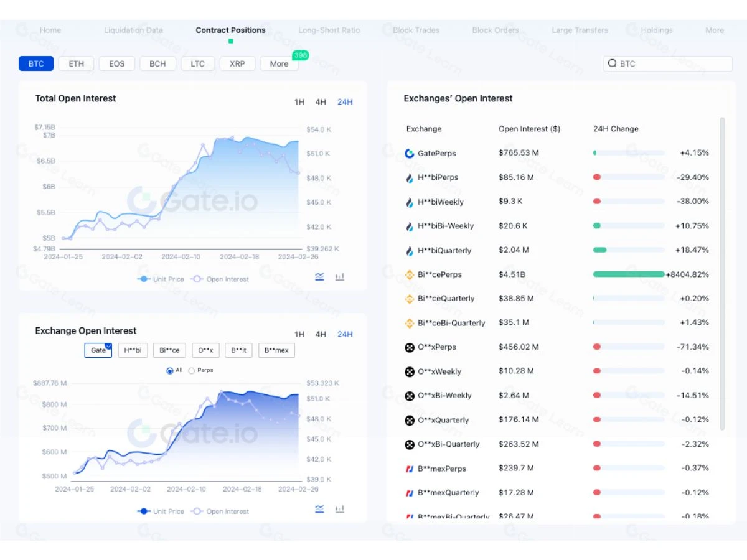This screenshot has height=560, width=747.
Task: Expand the More coins dropdown
Action: [279, 63]
